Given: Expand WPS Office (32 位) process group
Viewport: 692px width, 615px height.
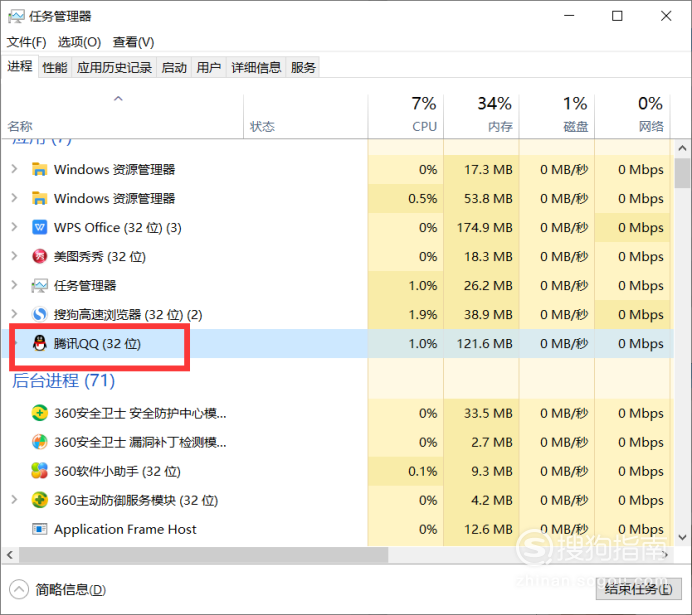Looking at the screenshot, I should coord(14,227).
